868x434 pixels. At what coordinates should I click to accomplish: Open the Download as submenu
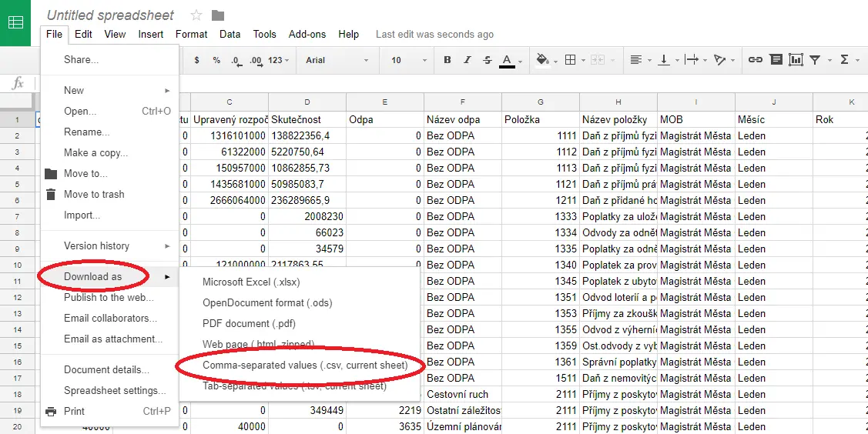click(x=109, y=277)
